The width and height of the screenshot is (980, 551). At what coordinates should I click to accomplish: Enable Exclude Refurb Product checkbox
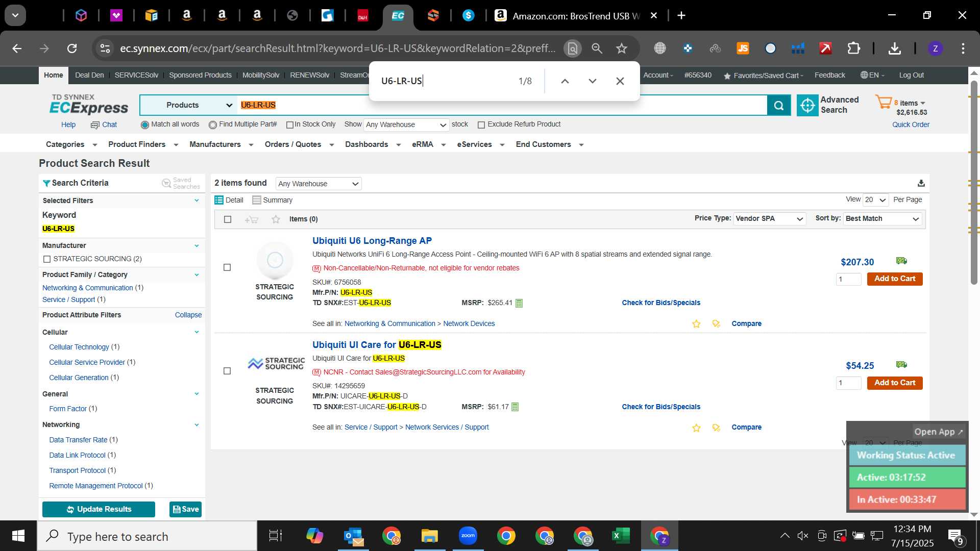(481, 125)
